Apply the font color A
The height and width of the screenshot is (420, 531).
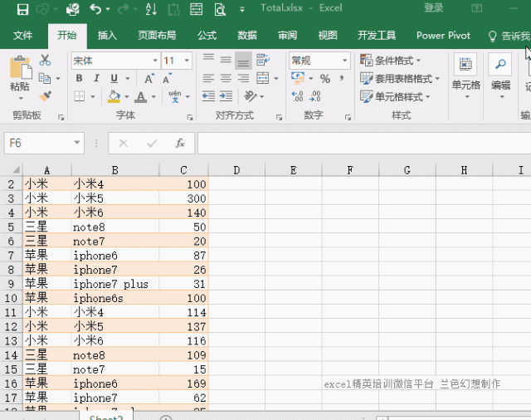[140, 96]
